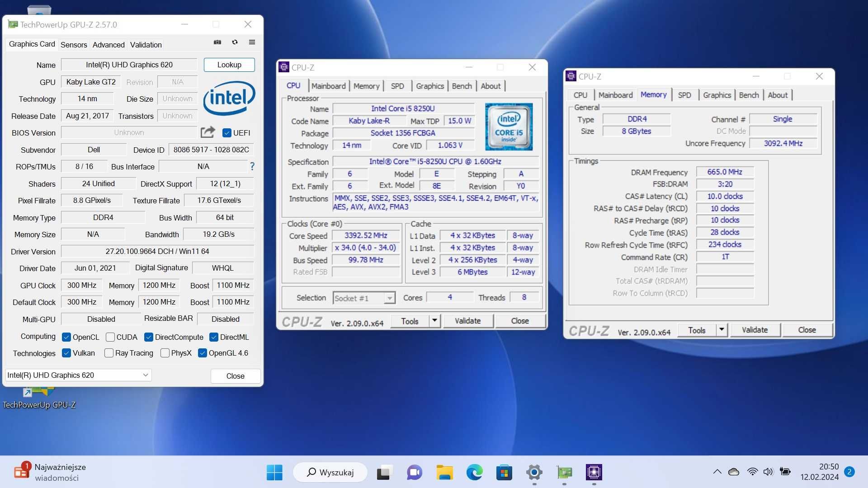Screen dimensions: 868x488
Task: Switch to GPU-Z Sensors tab
Action: 74,45
